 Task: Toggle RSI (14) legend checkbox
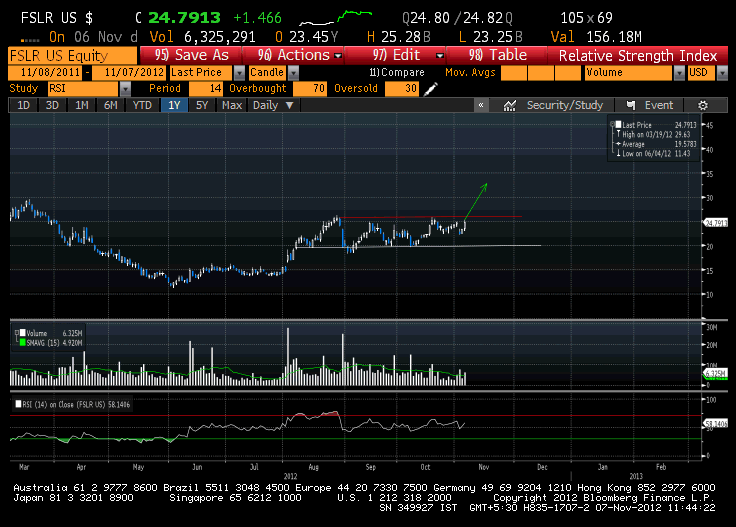pyautogui.click(x=18, y=404)
